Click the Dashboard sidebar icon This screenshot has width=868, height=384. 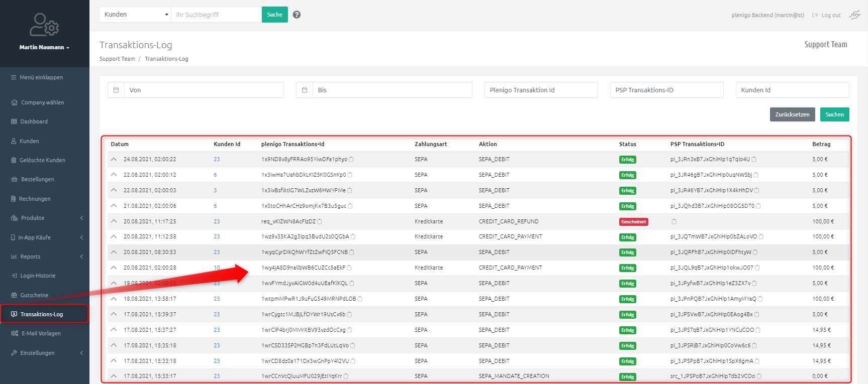click(x=14, y=121)
